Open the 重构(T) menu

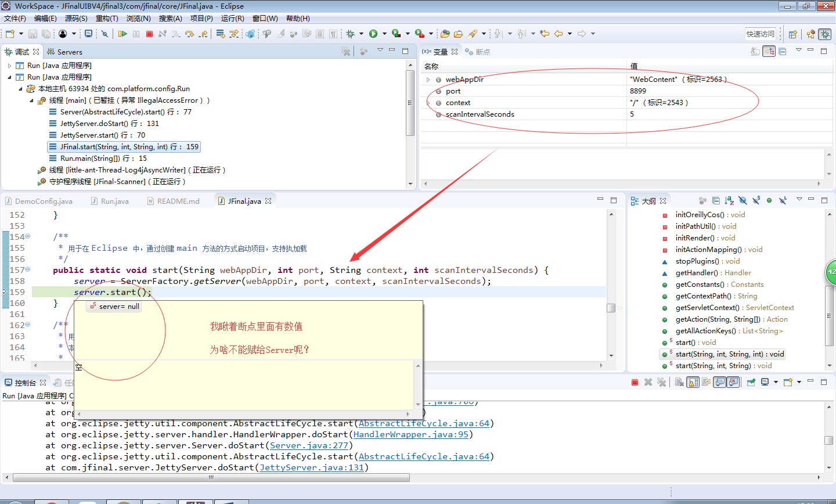(x=107, y=19)
